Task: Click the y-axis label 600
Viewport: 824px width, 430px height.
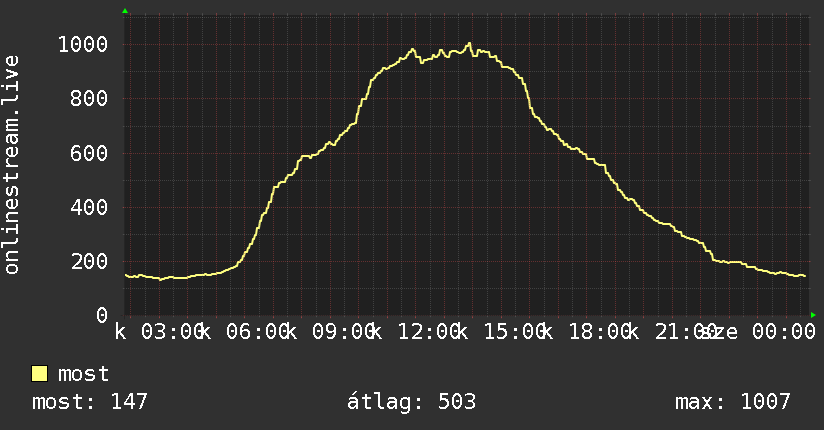Action: pos(89,153)
